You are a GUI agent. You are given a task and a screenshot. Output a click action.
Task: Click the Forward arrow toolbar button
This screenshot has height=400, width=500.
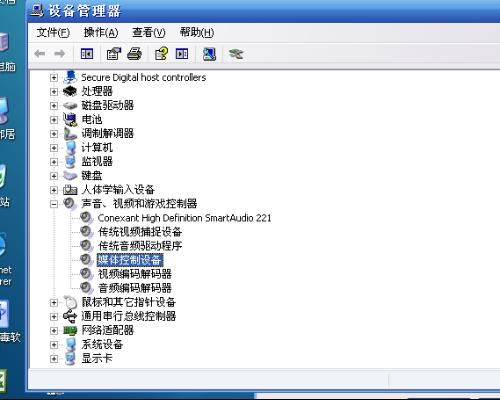tap(60, 54)
